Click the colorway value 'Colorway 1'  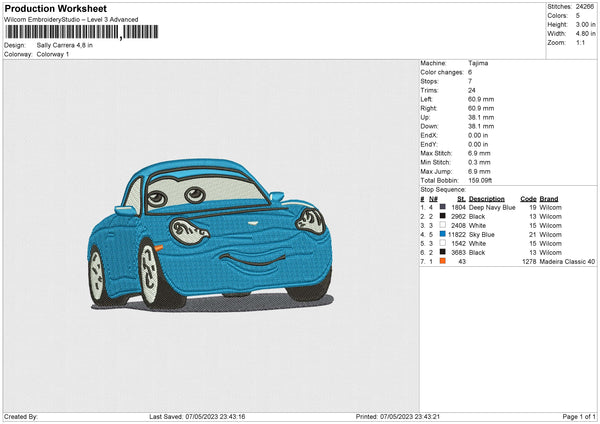[53, 54]
